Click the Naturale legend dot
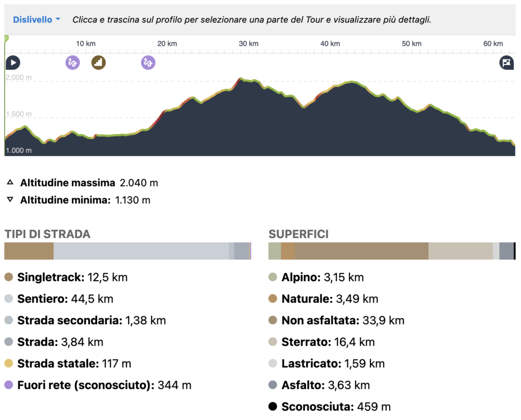 (x=273, y=298)
